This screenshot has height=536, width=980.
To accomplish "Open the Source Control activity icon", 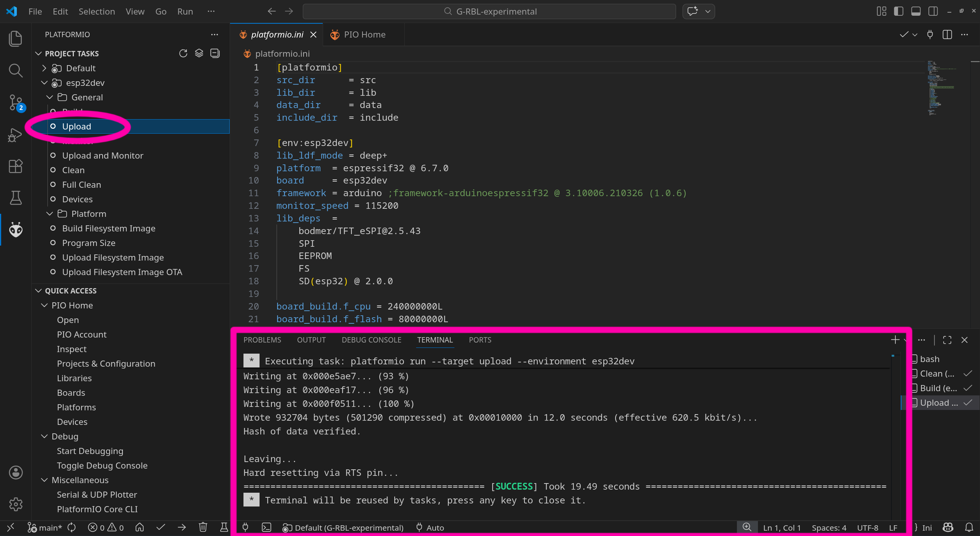I will pyautogui.click(x=16, y=103).
